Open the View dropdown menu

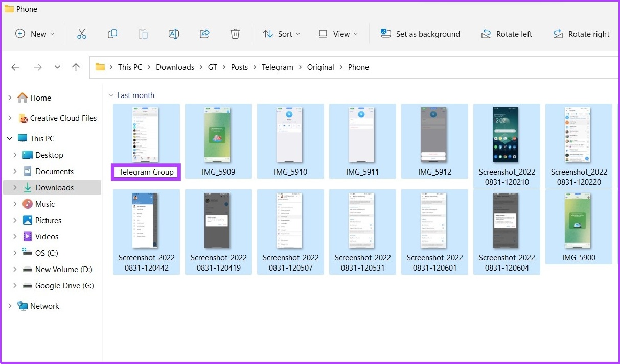point(338,34)
